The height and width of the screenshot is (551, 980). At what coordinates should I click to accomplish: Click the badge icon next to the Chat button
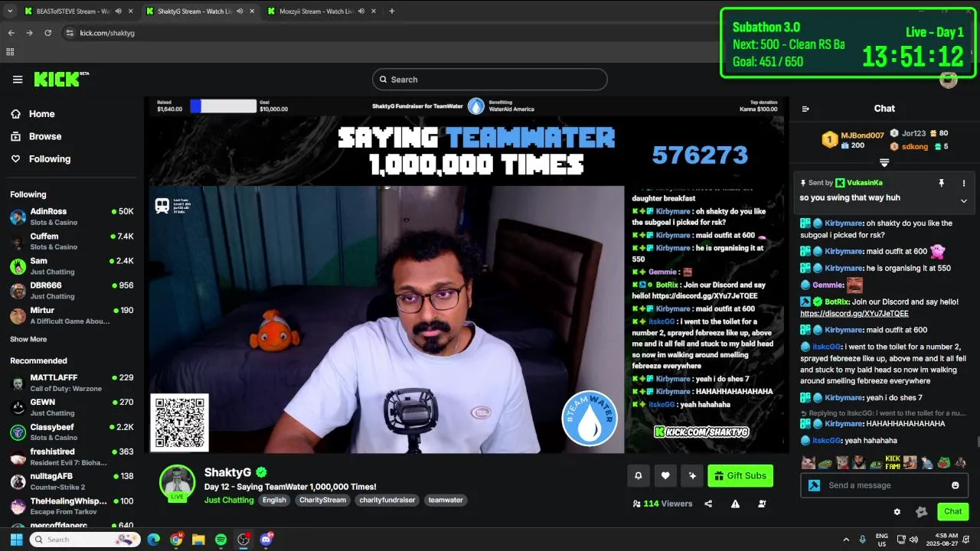tap(922, 511)
